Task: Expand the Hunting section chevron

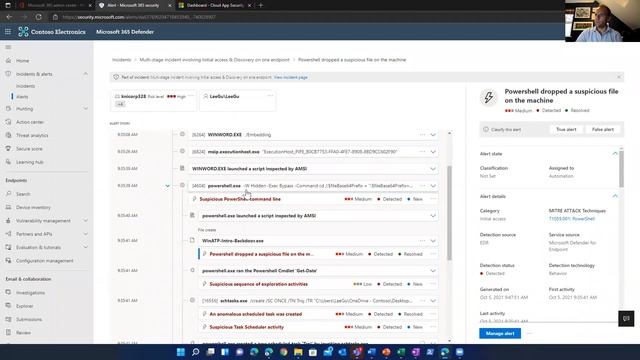Action: click(x=86, y=109)
